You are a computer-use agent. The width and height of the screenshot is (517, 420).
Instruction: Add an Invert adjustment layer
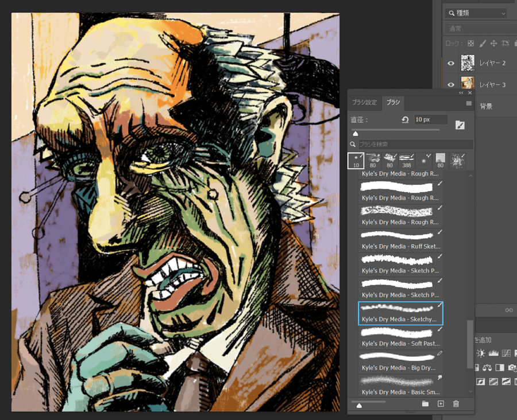pyautogui.click(x=481, y=382)
